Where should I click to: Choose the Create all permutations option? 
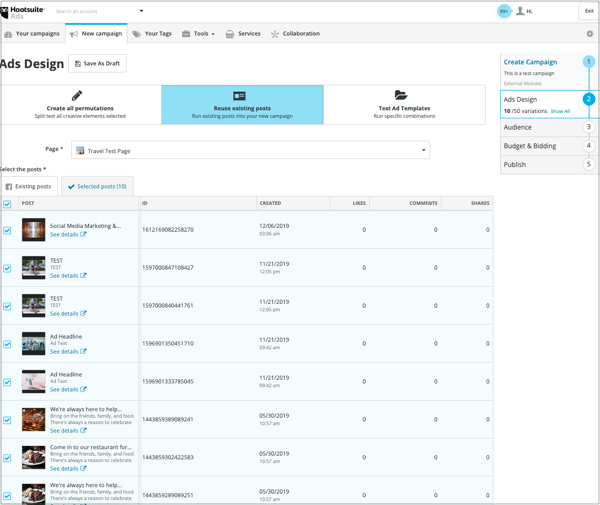(x=80, y=104)
